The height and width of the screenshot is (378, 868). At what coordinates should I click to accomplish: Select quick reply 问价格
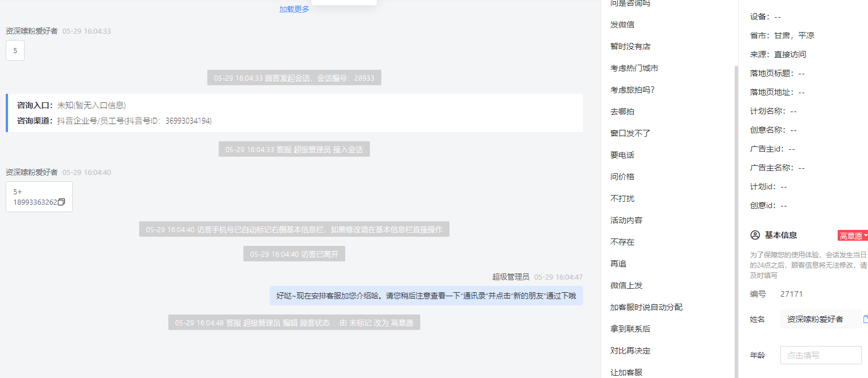pyautogui.click(x=622, y=177)
